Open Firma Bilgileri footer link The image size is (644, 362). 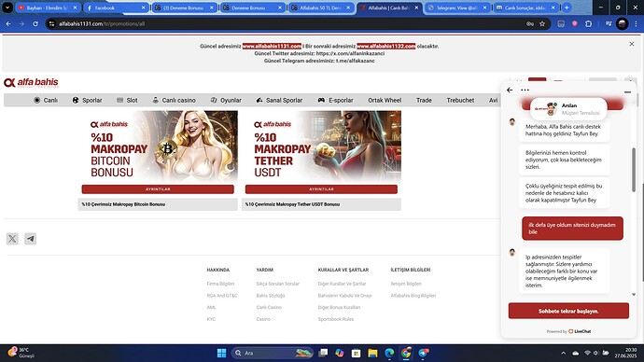[220, 284]
